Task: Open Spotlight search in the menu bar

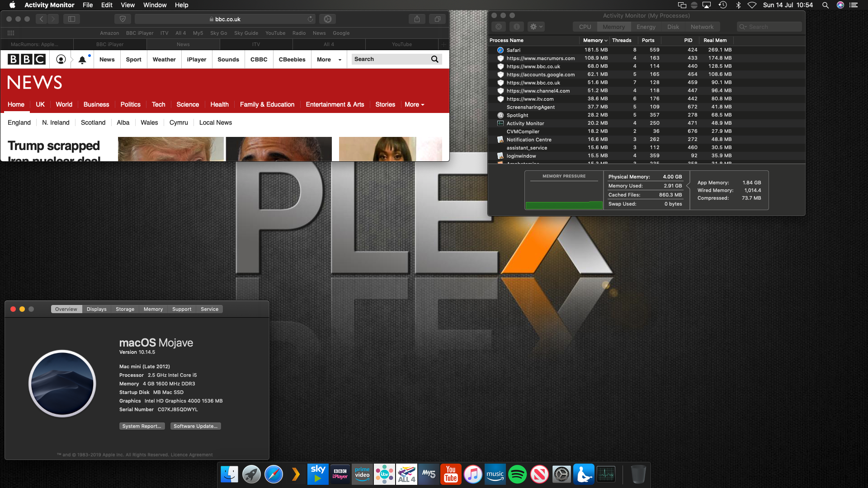Action: tap(825, 5)
